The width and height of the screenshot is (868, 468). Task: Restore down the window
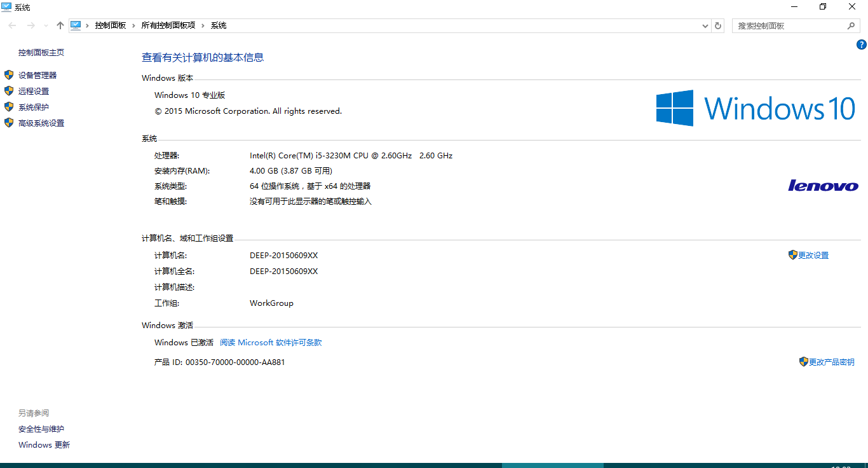point(823,6)
